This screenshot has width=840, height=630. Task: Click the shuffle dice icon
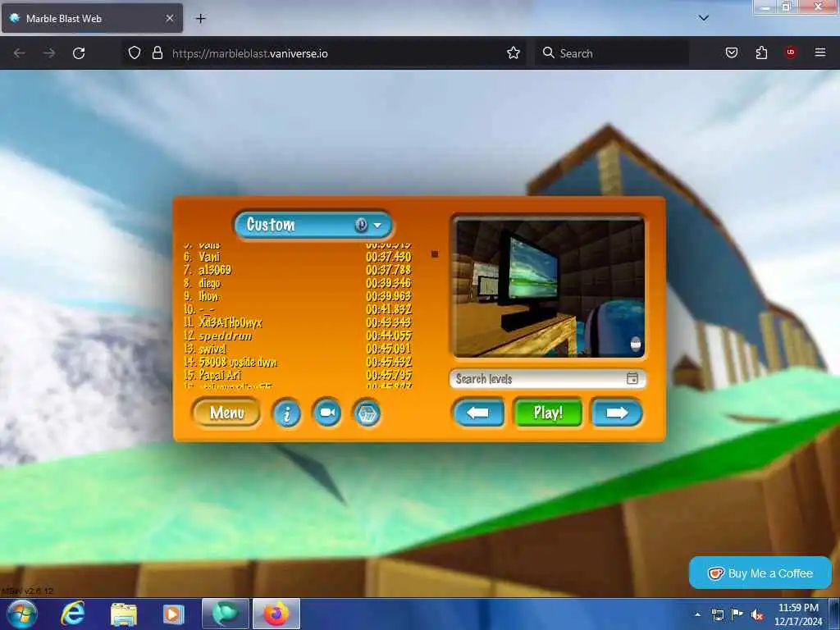tap(367, 413)
